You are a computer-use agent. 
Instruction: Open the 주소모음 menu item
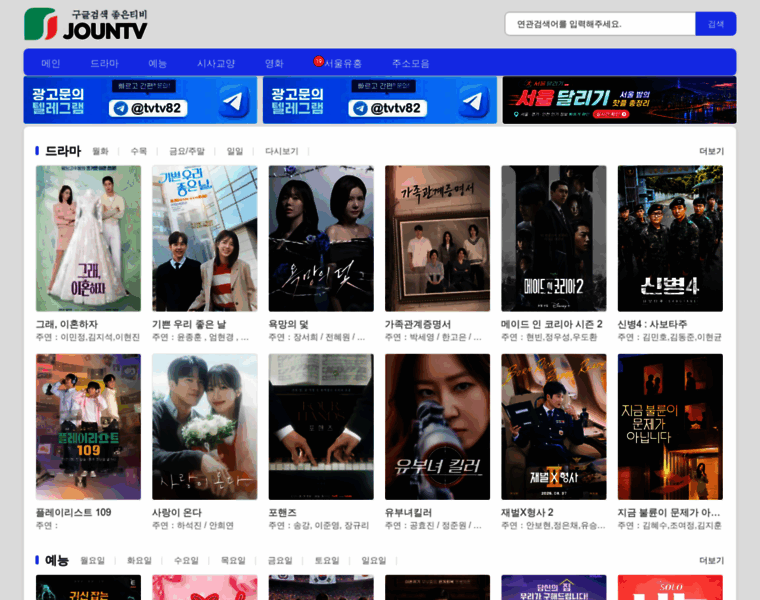(x=411, y=63)
